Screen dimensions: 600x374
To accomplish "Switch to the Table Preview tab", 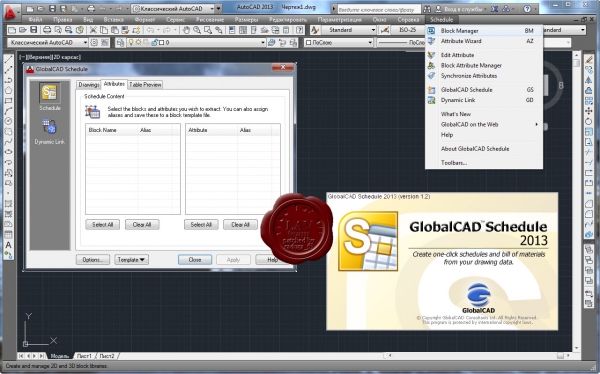I will click(x=145, y=85).
